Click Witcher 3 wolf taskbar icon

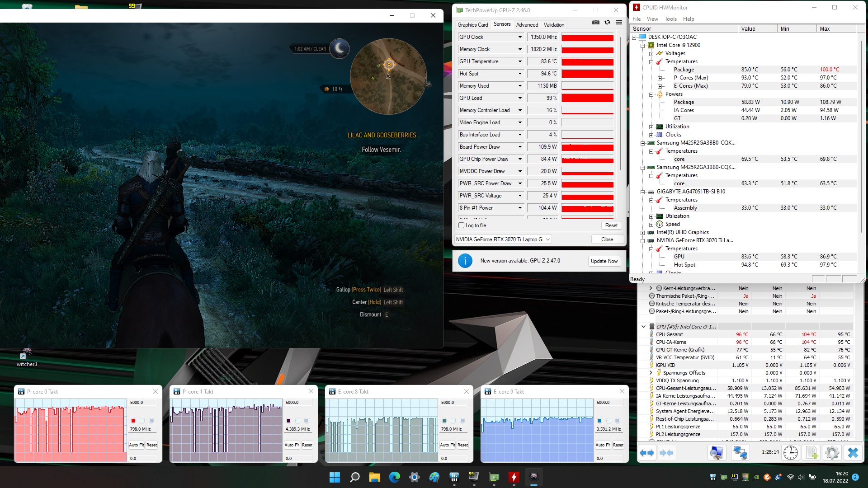point(534,477)
